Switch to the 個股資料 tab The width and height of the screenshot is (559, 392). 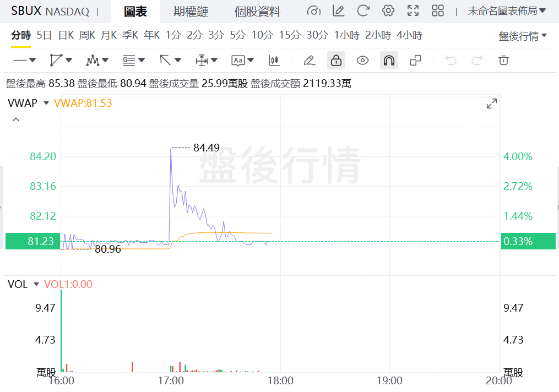tap(257, 12)
